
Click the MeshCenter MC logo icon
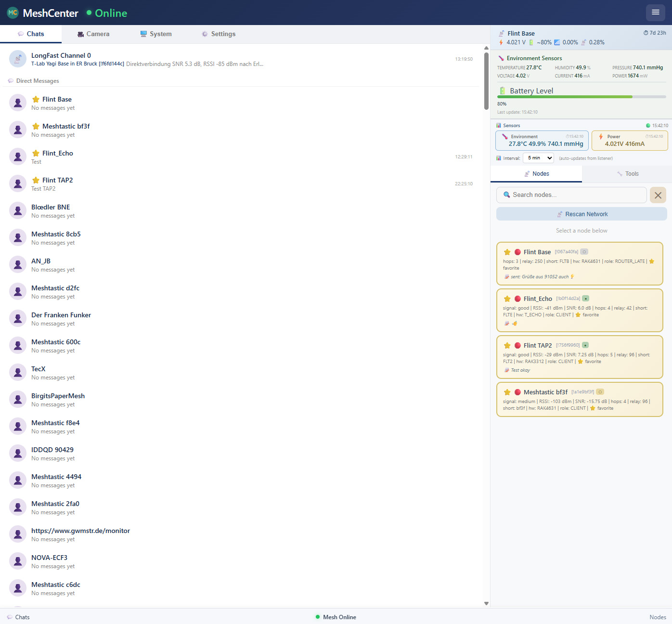(13, 13)
